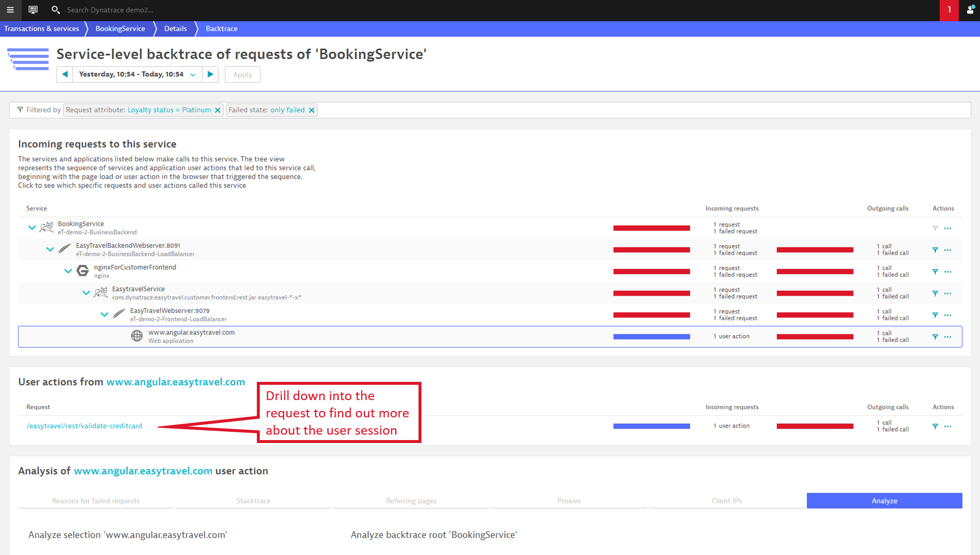Go to previous timeframe arrow
The height and width of the screenshot is (555, 980).
65,74
